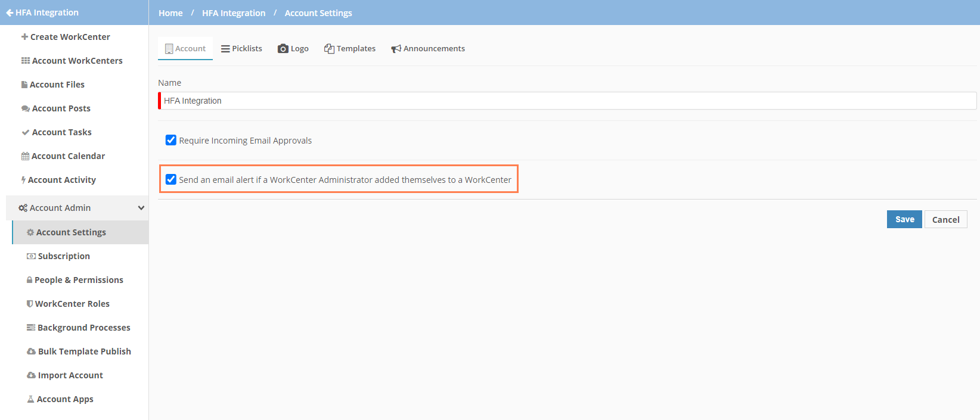Select the Account tab

click(x=185, y=49)
